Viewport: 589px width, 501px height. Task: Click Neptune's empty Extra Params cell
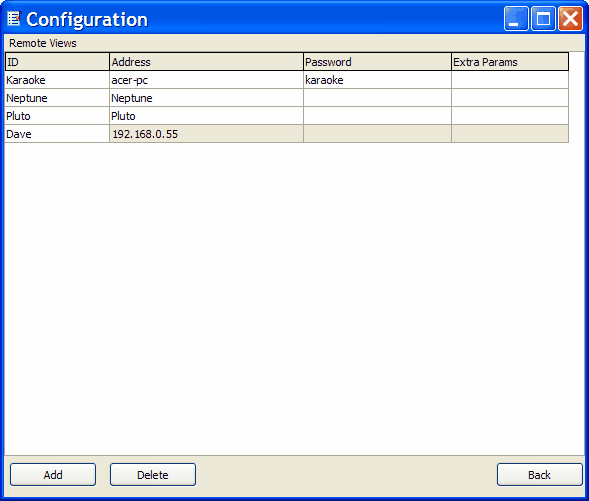click(x=510, y=98)
